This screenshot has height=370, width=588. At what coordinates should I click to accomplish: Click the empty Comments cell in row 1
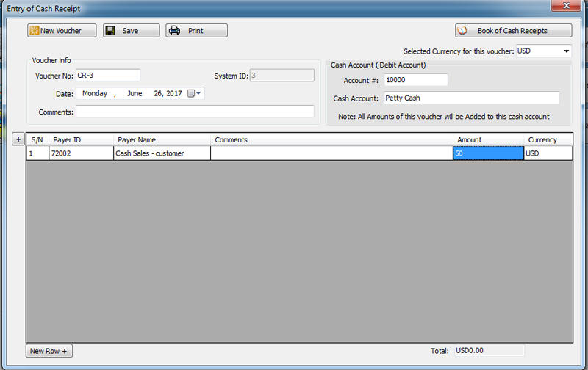click(332, 153)
